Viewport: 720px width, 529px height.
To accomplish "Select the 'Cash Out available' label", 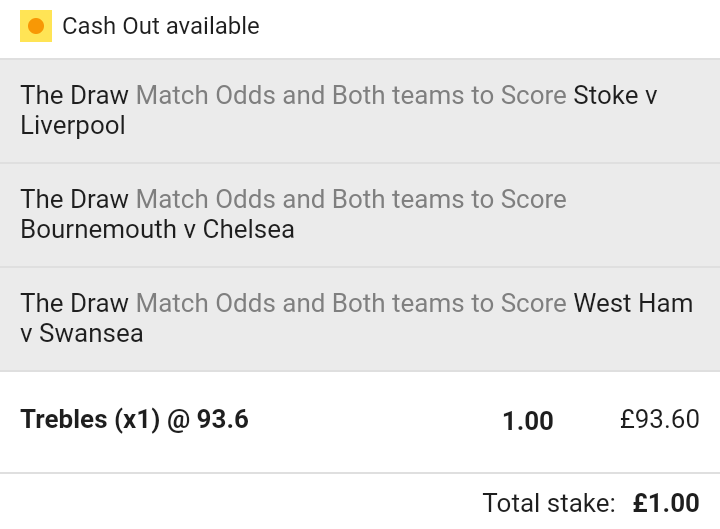I will [x=160, y=26].
